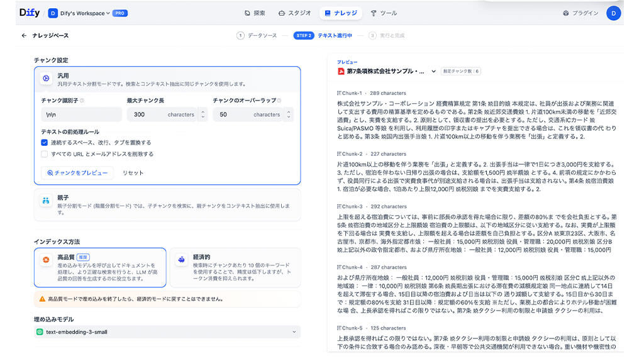This screenshot has height=361, width=644.
Task: Open the ツール tab
Action: coord(384,13)
